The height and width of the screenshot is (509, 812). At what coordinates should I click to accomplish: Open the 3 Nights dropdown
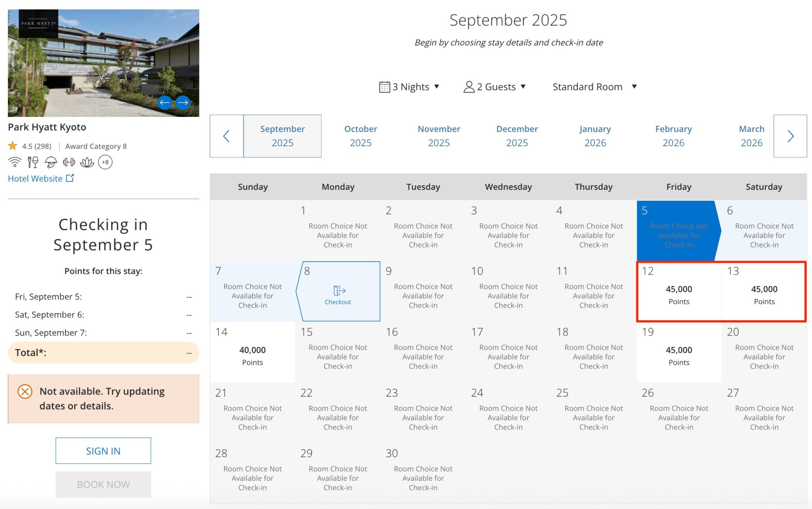tap(409, 87)
